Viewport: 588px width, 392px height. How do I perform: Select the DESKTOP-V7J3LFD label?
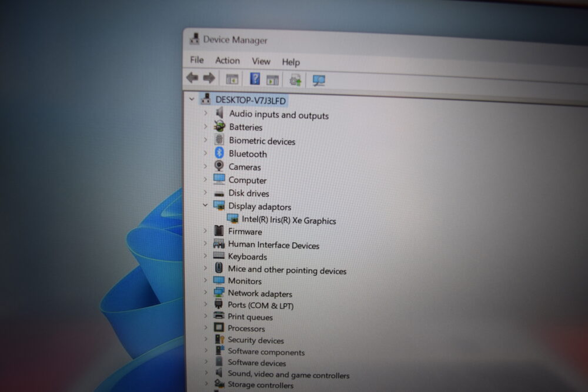click(250, 100)
